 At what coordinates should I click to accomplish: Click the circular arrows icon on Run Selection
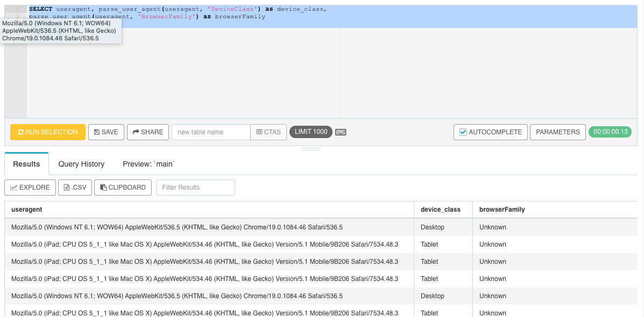22,132
